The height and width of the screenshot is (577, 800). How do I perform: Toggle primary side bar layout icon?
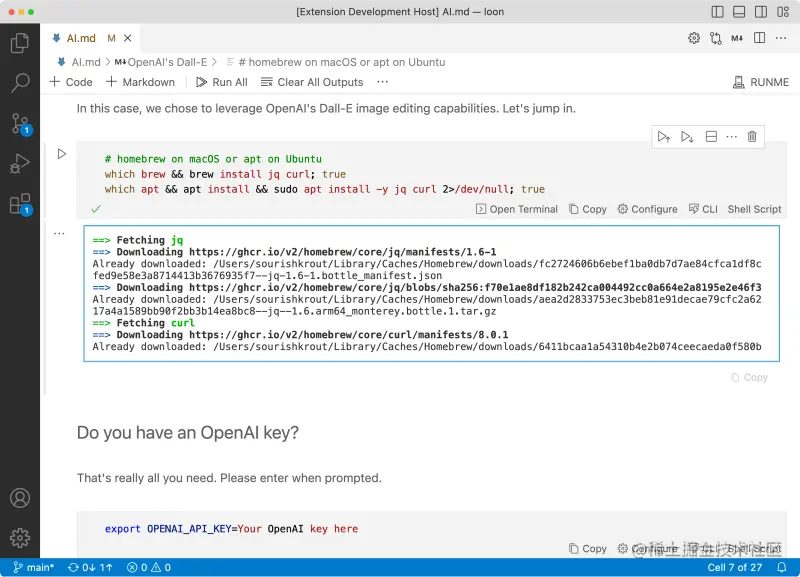[717, 12]
